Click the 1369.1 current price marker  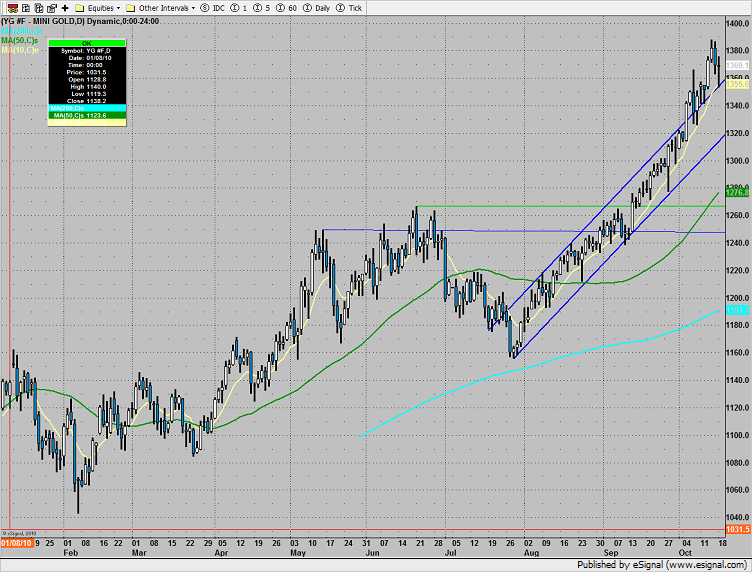click(738, 65)
